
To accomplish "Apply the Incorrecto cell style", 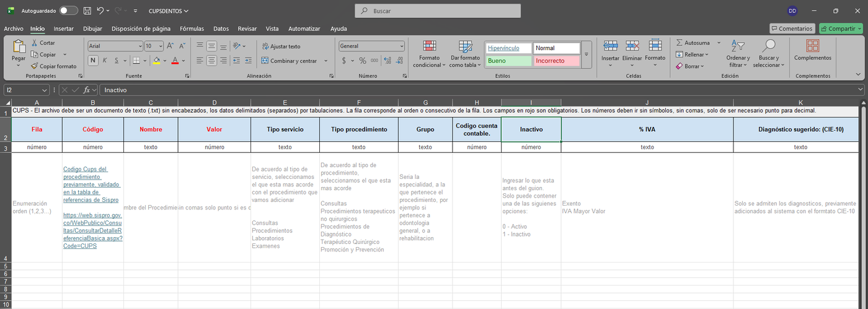I will coord(556,61).
